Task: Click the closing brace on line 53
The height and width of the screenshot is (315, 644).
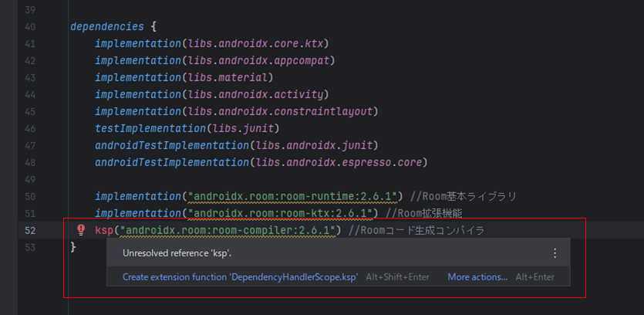Action: coord(73,247)
